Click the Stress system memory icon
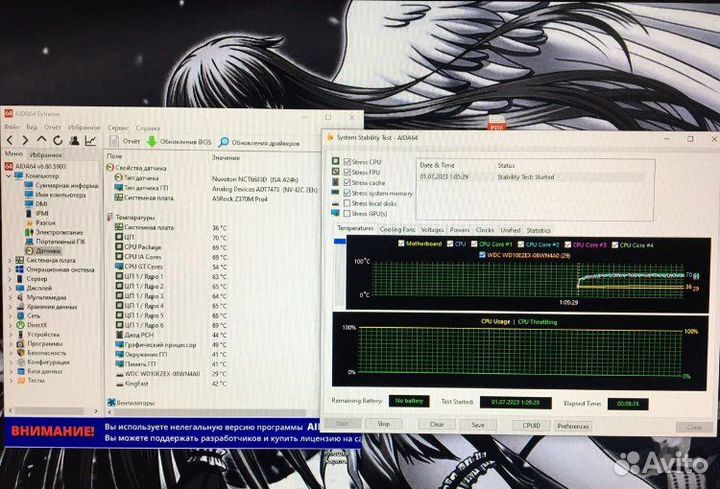720x489 pixels. [336, 192]
